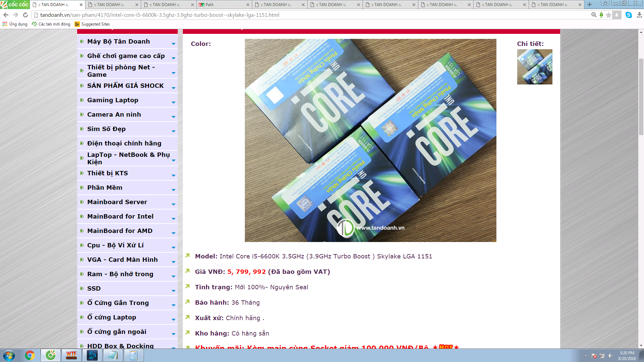This screenshot has height=362, width=644.
Task: Click the green arrow bullet beside SSD
Action: [82, 288]
